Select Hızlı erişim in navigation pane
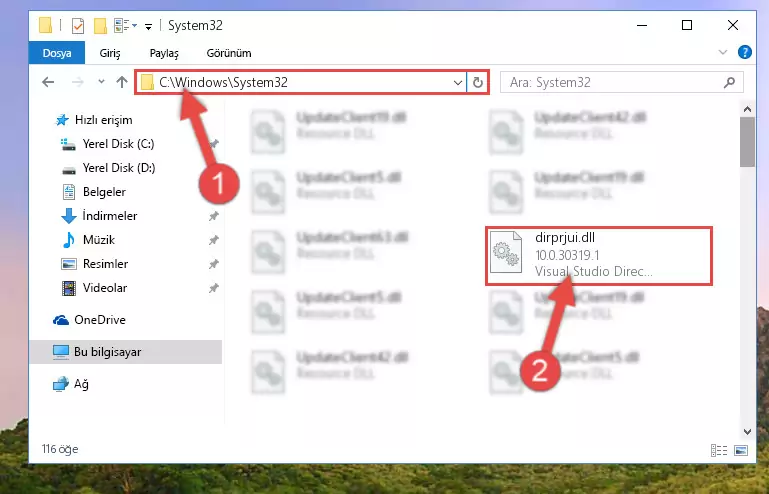Viewport: 769px width, 494px height. (103, 120)
